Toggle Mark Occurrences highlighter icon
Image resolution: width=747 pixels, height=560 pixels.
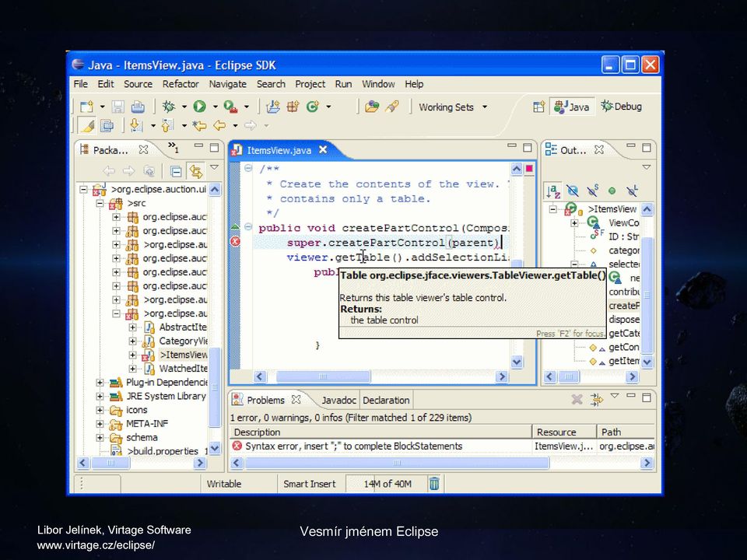tap(87, 126)
